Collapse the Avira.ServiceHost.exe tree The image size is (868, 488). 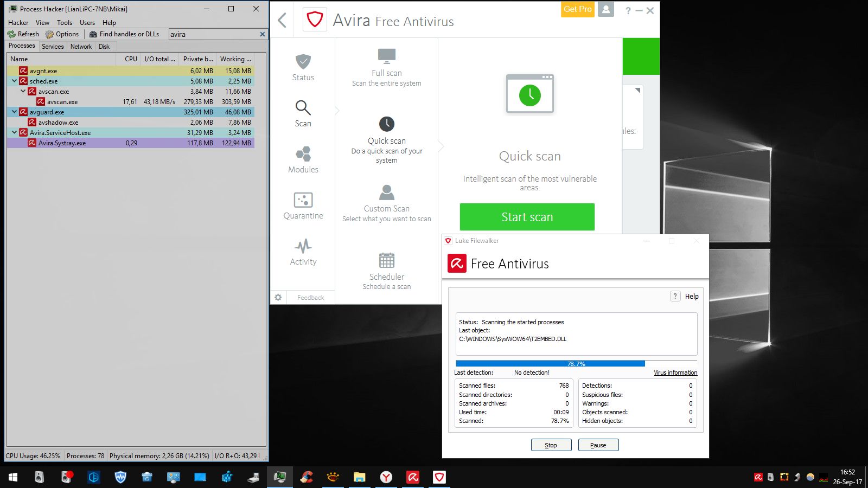tap(14, 132)
